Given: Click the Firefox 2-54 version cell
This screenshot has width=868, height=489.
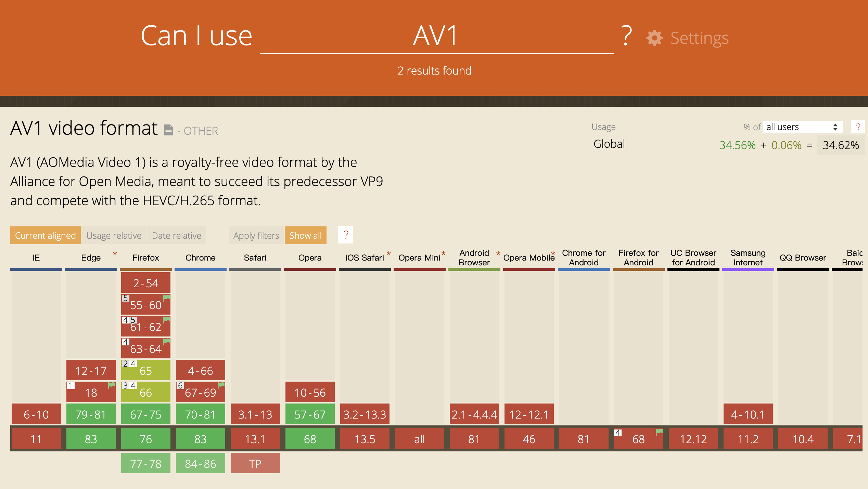Looking at the screenshot, I should point(145,283).
